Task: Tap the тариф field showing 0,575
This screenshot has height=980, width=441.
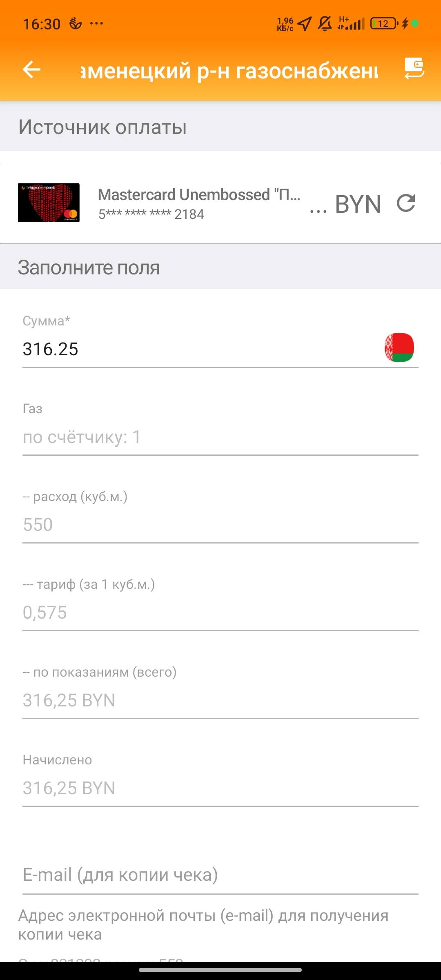Action: tap(220, 612)
